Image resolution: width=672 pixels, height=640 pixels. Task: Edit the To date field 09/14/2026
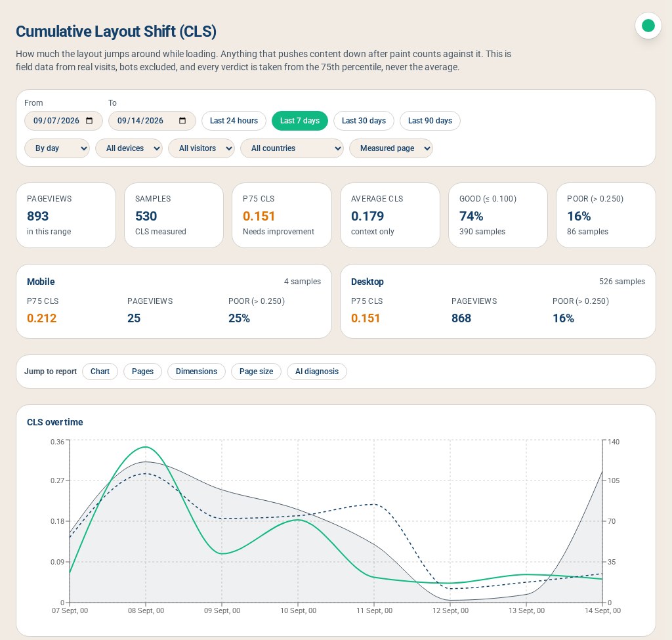pos(152,121)
